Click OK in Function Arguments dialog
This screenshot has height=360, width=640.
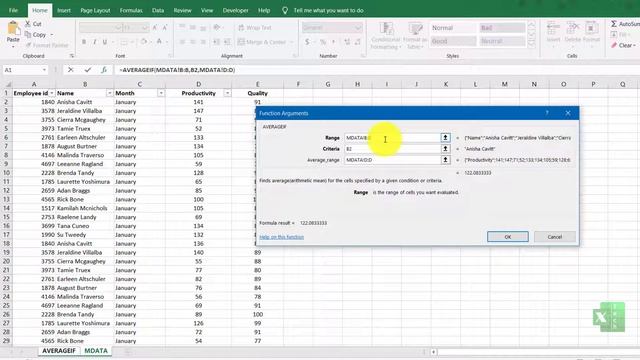coord(508,237)
